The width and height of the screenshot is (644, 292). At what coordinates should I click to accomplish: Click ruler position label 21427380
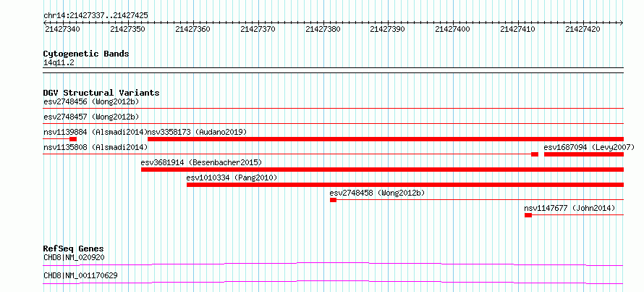click(x=323, y=29)
